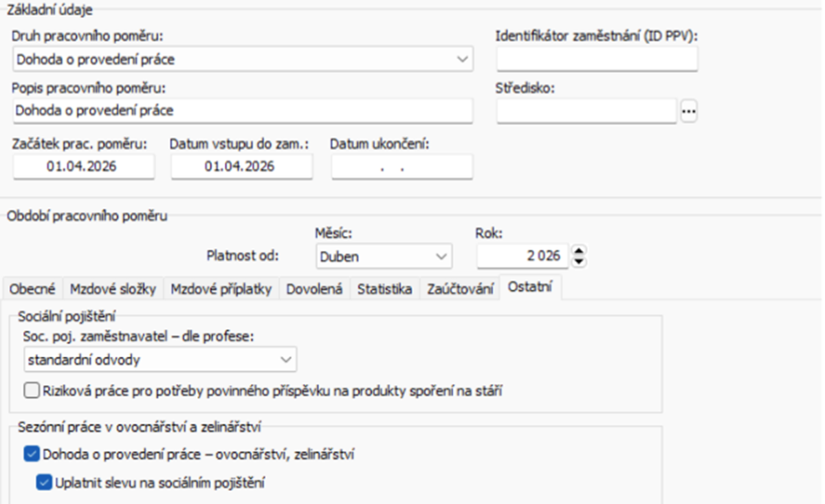Increase the Rok value with up arrow
Viewport: 825px width, 504px height.
(x=580, y=252)
